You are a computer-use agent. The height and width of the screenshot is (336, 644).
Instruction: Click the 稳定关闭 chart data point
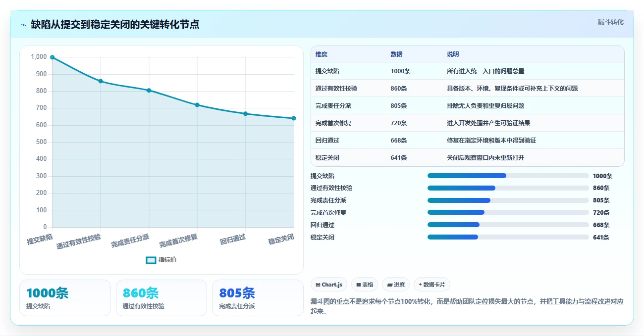pos(294,118)
